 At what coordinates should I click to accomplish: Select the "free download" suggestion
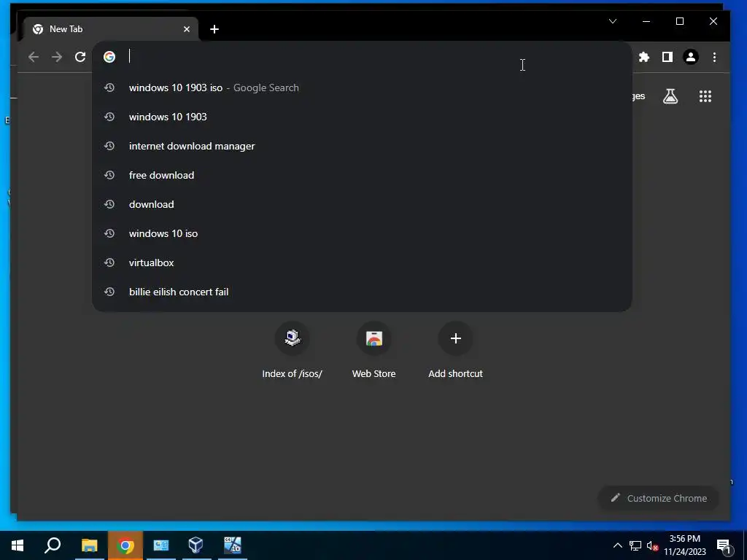coord(362,175)
